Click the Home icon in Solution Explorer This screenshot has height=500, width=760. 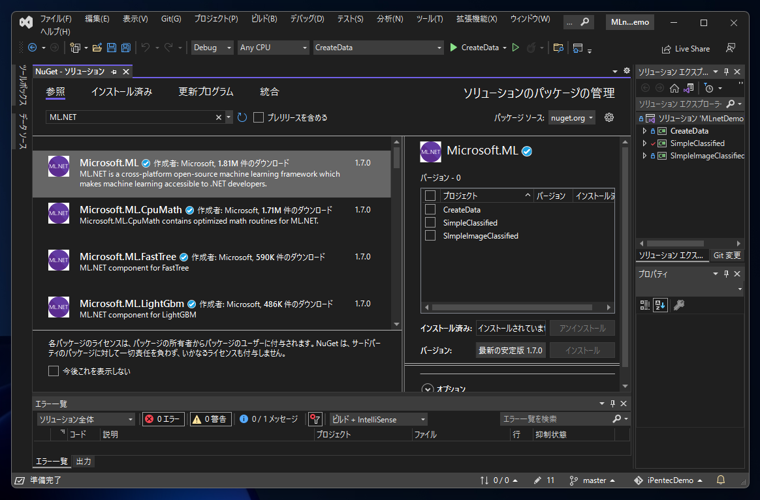674,88
